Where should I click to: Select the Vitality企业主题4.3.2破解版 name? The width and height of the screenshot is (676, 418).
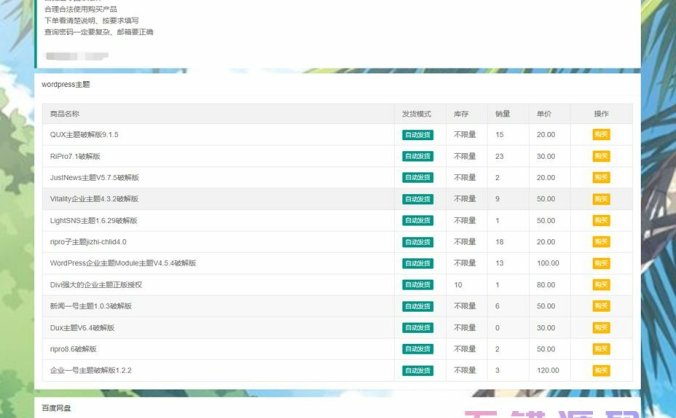coord(94,199)
